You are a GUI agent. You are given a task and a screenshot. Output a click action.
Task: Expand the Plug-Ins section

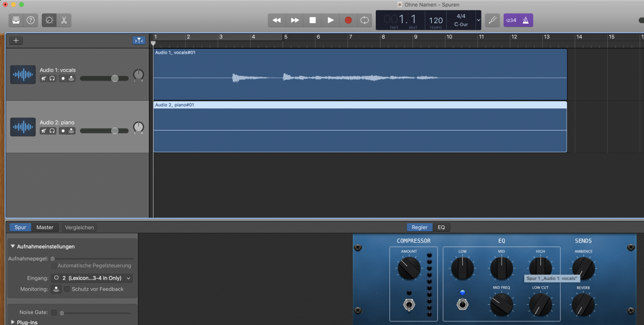pos(13,322)
